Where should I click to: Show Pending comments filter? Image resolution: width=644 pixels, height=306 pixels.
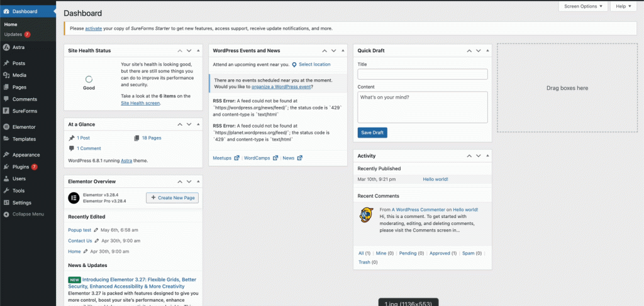[411, 253]
